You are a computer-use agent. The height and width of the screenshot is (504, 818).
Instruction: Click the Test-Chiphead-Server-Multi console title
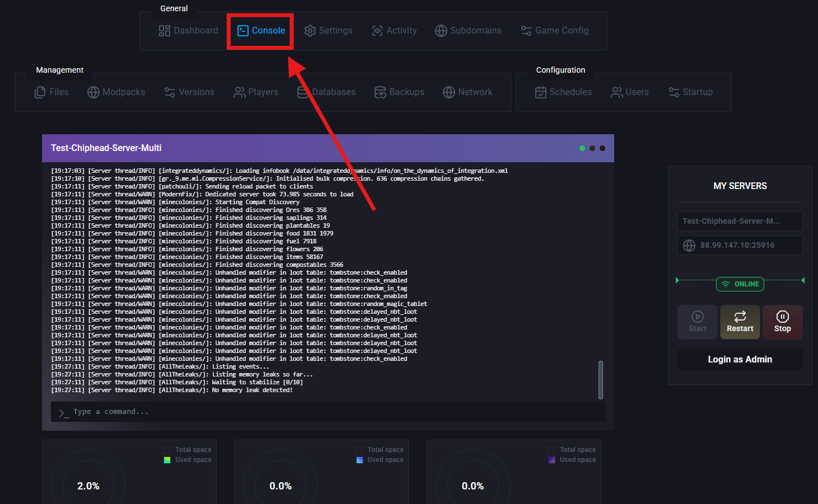106,148
